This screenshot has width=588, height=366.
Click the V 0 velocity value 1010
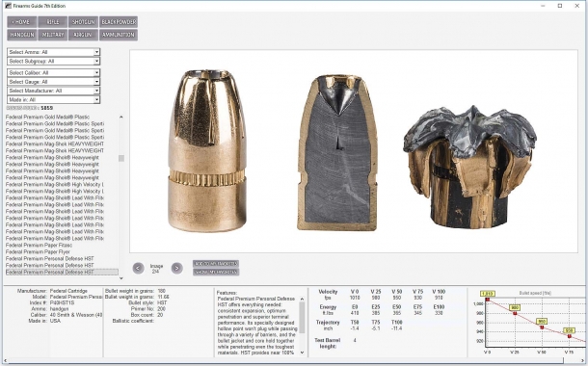[x=355, y=298]
